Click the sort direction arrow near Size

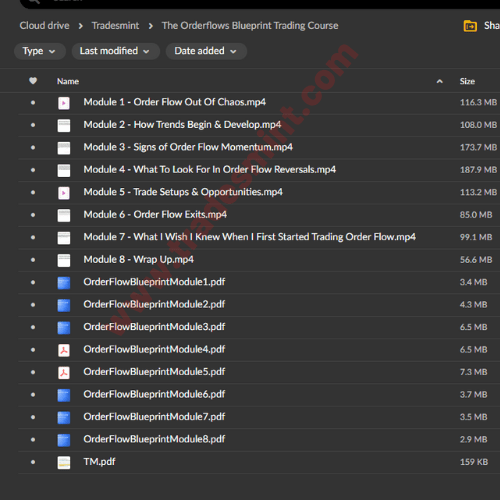[x=440, y=81]
